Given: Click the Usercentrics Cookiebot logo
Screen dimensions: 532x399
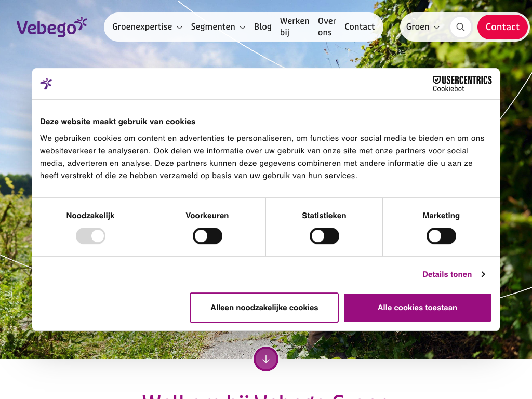Looking at the screenshot, I should pos(462,84).
